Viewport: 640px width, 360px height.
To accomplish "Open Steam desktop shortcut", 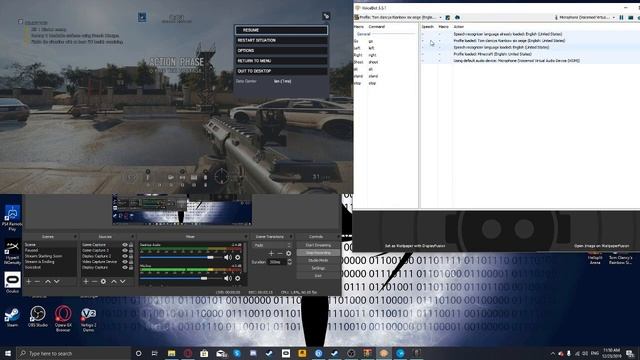I will [12, 317].
